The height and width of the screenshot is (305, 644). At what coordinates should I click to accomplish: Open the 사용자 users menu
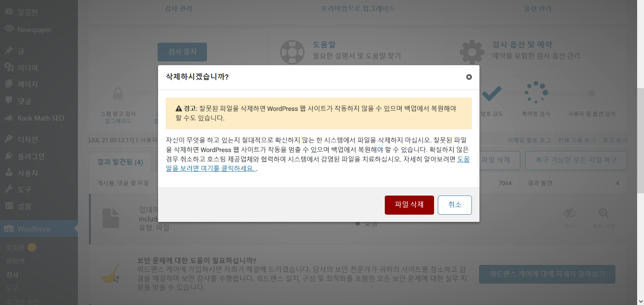(27, 173)
